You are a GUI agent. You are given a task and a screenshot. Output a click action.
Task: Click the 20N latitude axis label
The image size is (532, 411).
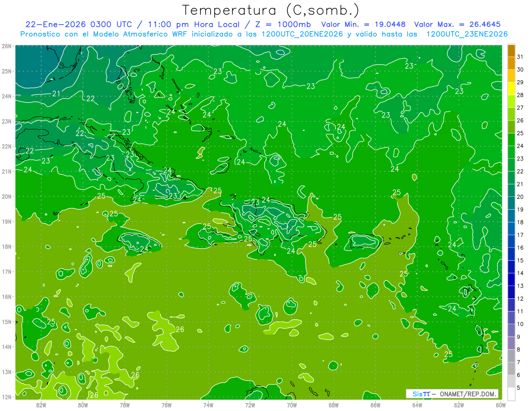point(7,196)
